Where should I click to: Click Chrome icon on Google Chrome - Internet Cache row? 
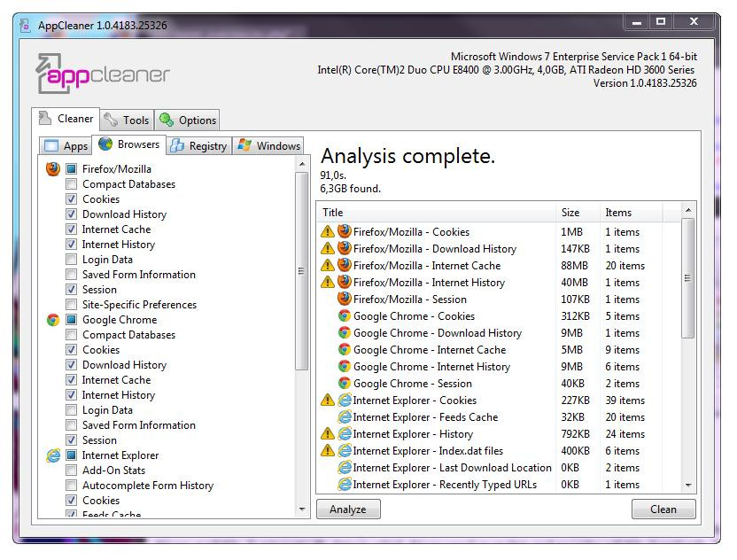(345, 350)
